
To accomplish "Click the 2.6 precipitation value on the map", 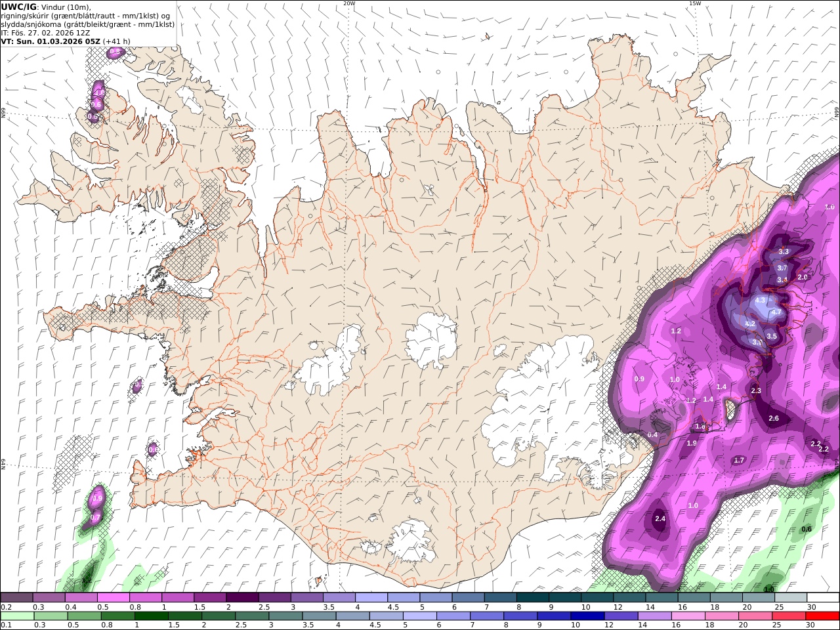I will [x=774, y=418].
